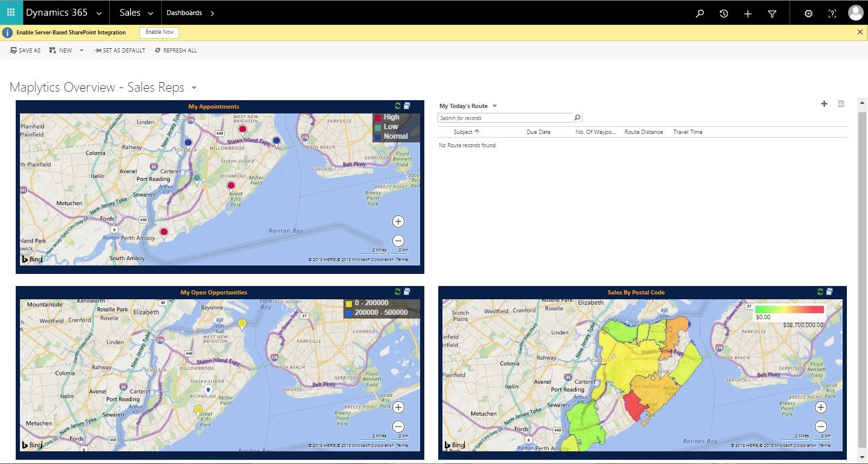Open recently viewed history icon
The width and height of the screenshot is (868, 464).
724,13
